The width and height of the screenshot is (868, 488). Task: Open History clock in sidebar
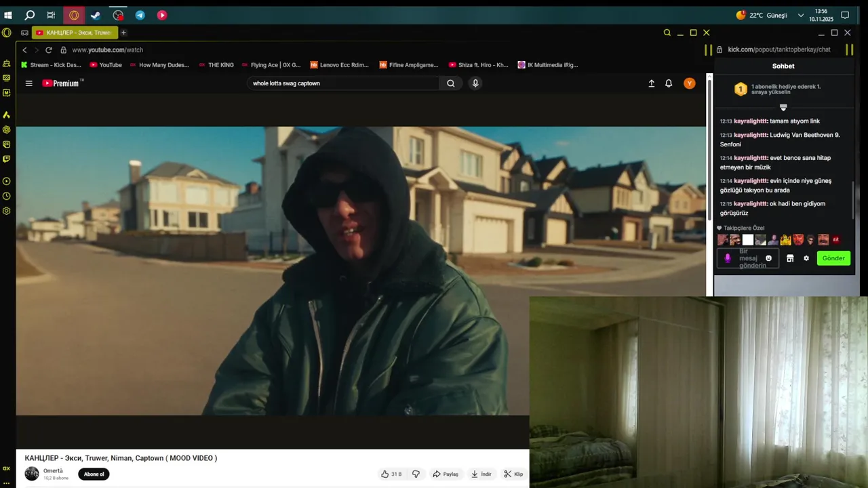6,196
